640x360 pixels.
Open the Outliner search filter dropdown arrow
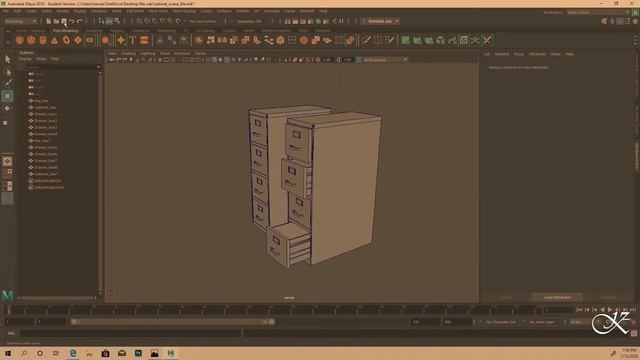coord(98,67)
